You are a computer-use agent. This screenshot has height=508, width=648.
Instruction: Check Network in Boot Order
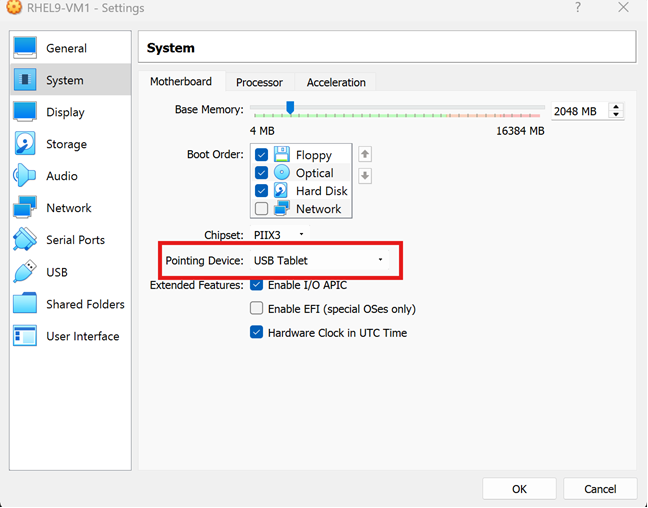[x=261, y=209]
